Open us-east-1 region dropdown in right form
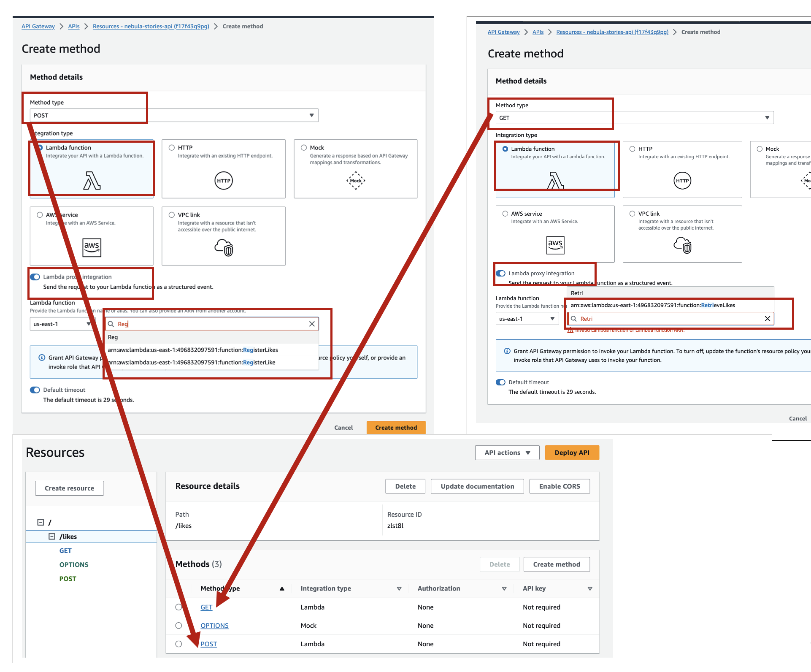This screenshot has width=811, height=672. [x=527, y=319]
